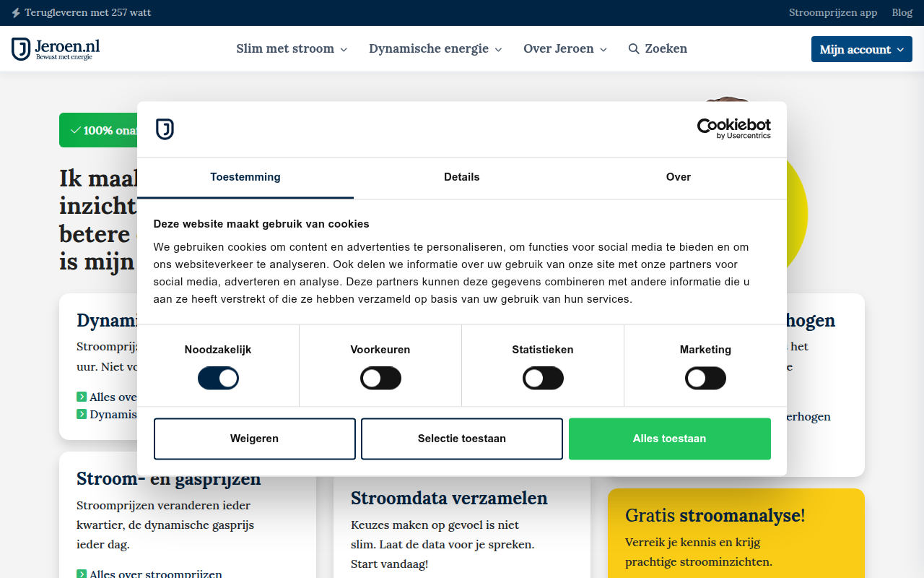Screen dimensions: 924x578
Task: Open the Stroomprijzen app link
Action: click(833, 13)
